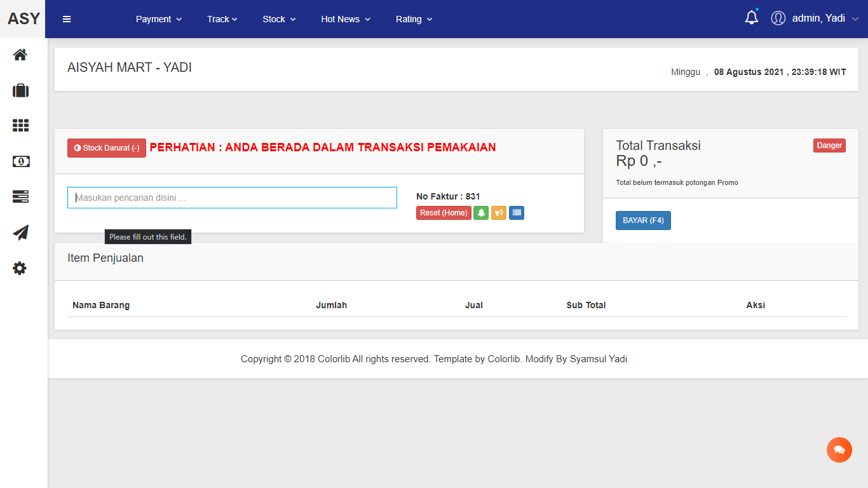Open the notification bell in top bar
Image resolution: width=868 pixels, height=488 pixels.
point(752,18)
